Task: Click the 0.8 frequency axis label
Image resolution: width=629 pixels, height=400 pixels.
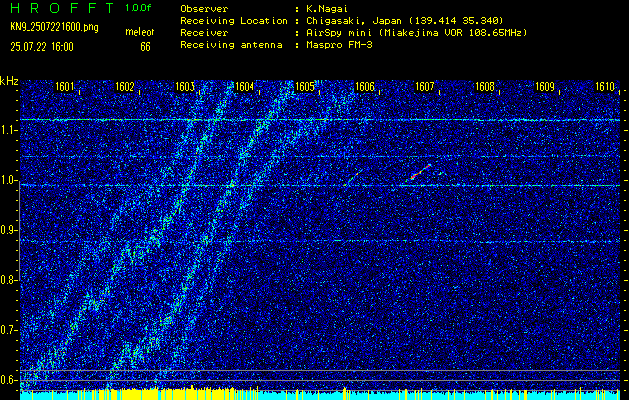Action: pyautogui.click(x=7, y=280)
